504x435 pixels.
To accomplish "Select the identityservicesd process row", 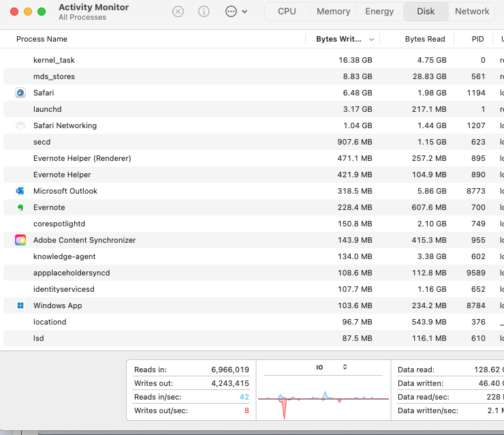I will [x=252, y=289].
